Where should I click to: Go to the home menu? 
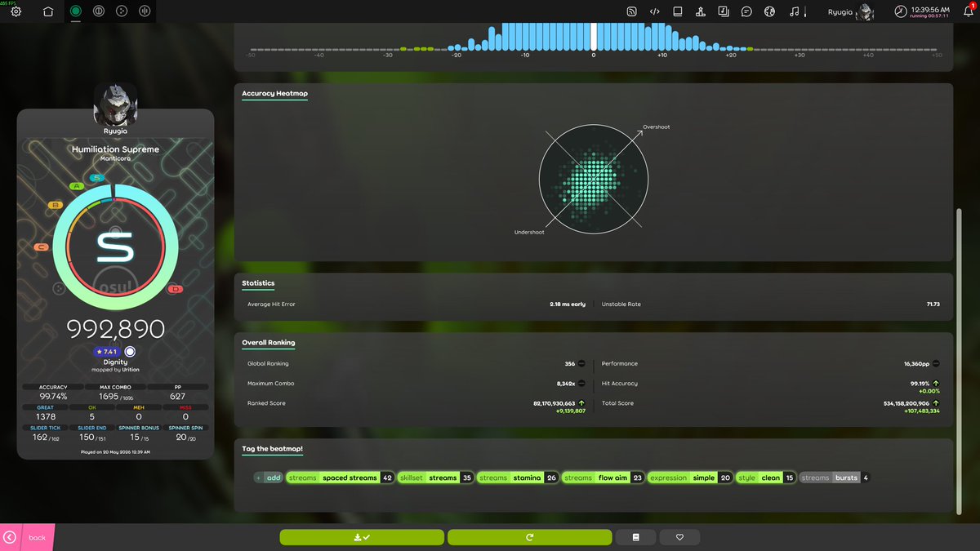coord(47,11)
